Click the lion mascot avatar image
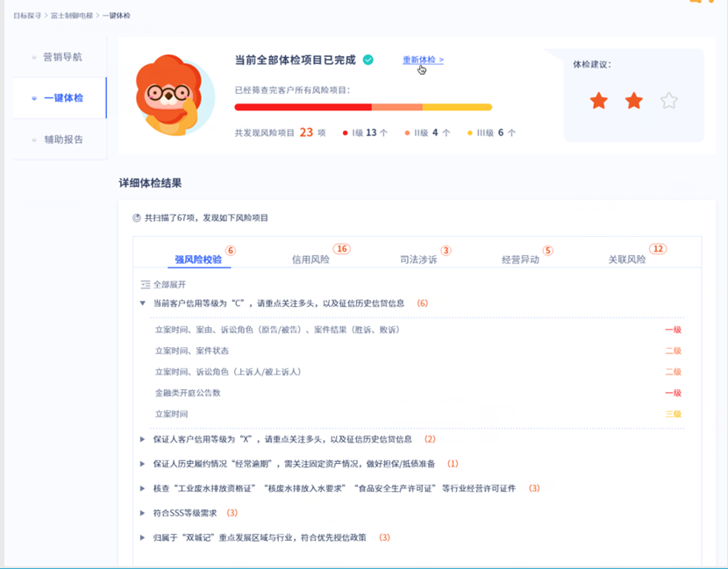Image resolution: width=728 pixels, height=569 pixels. 173,96
